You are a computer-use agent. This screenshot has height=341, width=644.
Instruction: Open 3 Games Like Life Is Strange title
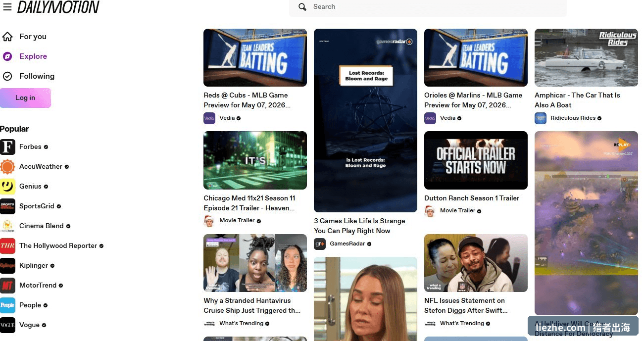coord(359,226)
